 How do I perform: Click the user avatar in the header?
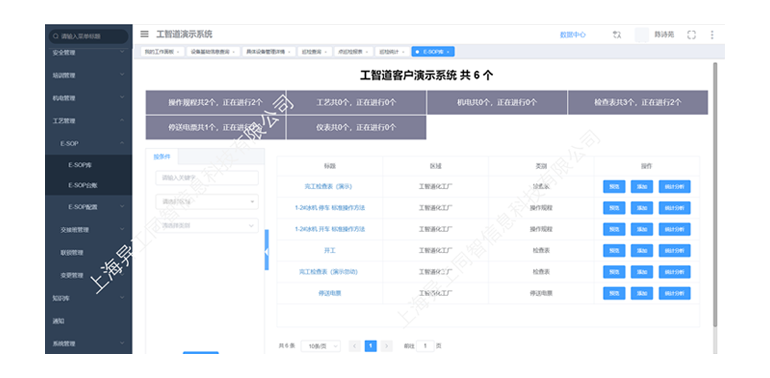(642, 35)
